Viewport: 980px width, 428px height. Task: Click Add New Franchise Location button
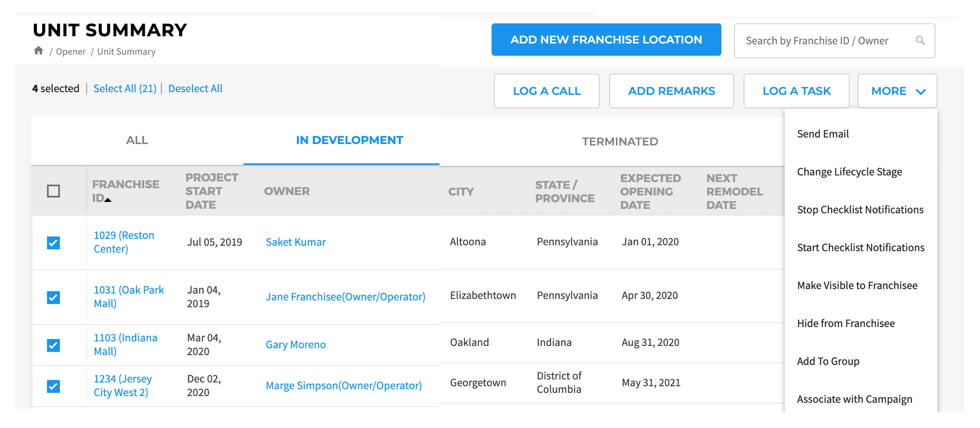[606, 40]
